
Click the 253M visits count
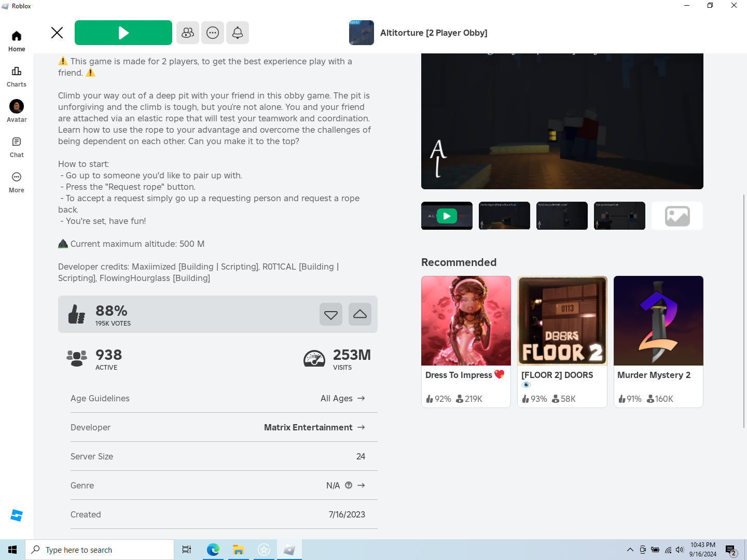point(352,355)
